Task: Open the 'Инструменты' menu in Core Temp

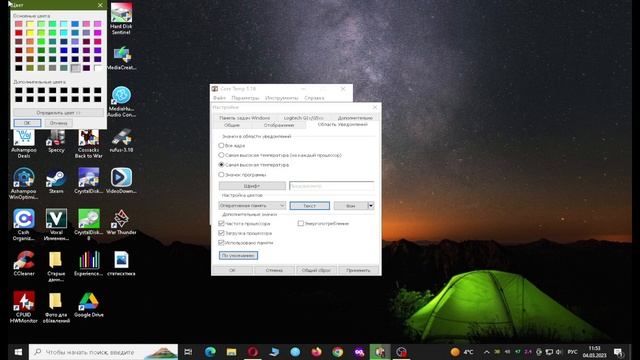Action: point(282,98)
